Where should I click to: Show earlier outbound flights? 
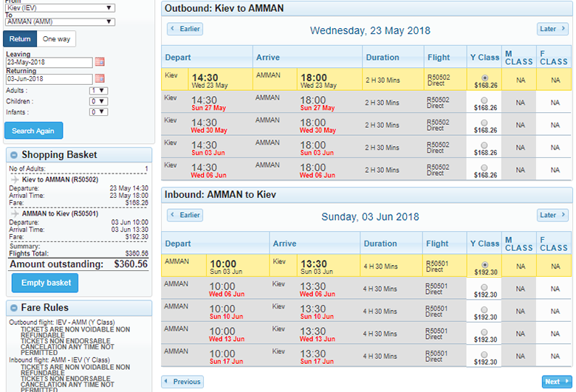click(185, 30)
